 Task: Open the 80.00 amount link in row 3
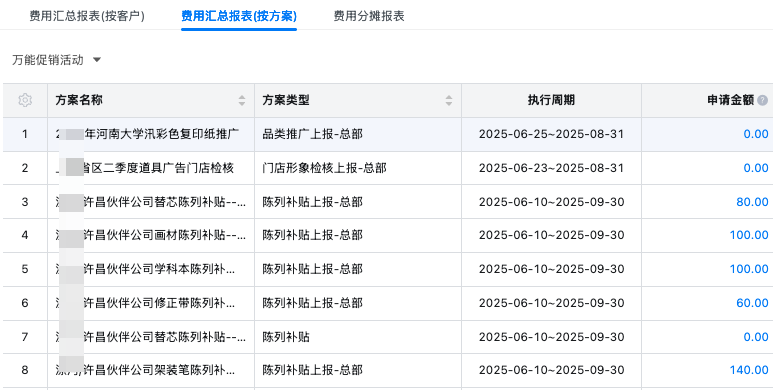click(752, 202)
